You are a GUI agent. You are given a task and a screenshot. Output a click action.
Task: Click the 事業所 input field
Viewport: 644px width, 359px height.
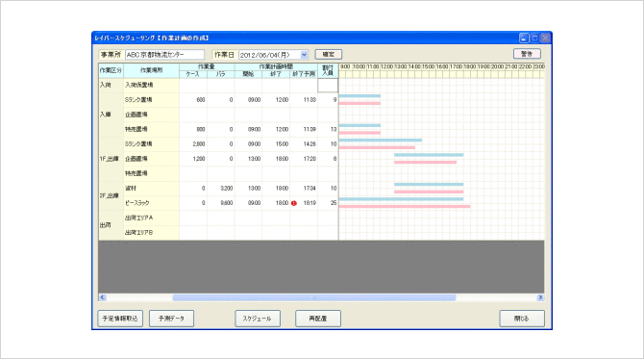164,55
